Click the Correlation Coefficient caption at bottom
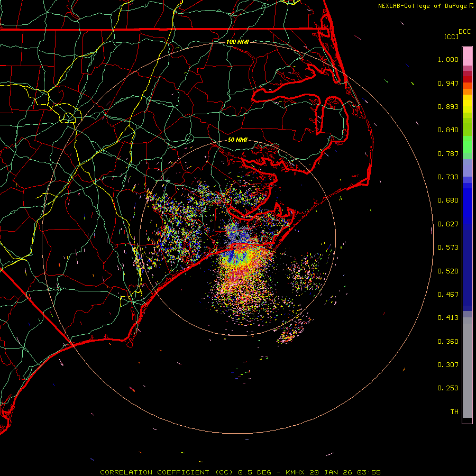 pyautogui.click(x=240, y=472)
